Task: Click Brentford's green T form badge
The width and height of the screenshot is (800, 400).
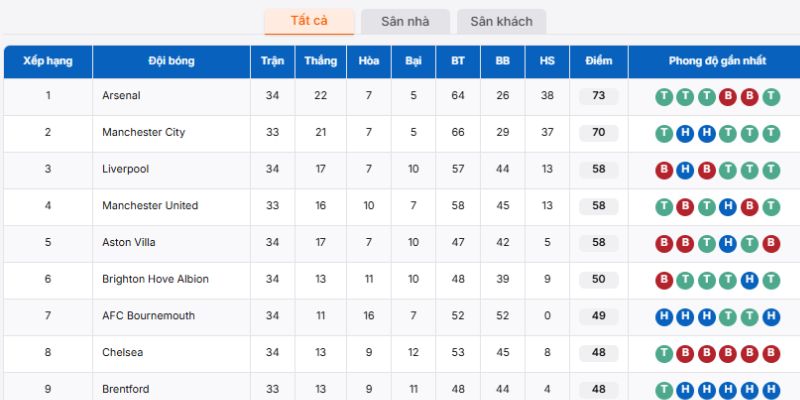Action: [x=664, y=390]
